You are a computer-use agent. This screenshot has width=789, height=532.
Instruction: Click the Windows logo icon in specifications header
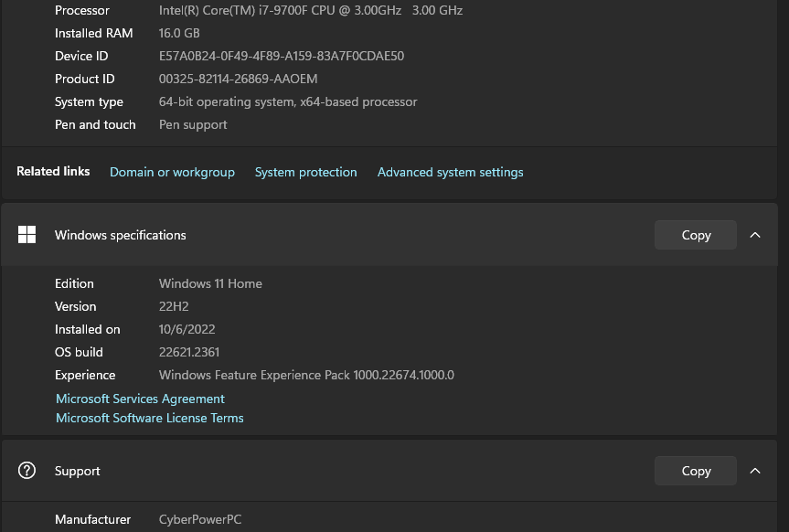[x=27, y=235]
